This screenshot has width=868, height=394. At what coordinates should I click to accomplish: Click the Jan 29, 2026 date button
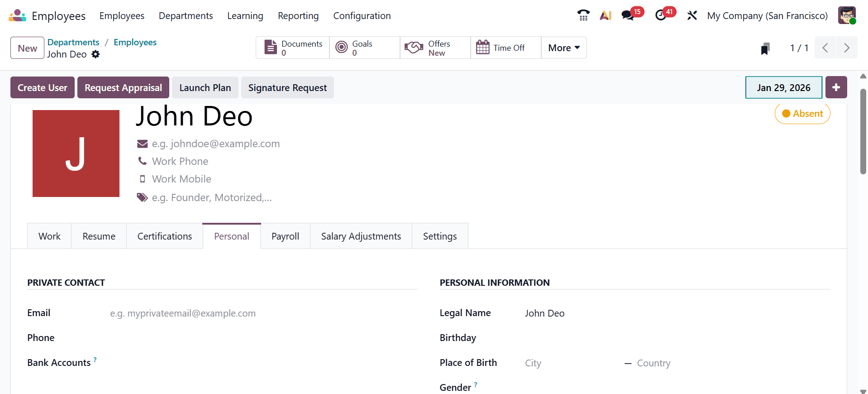pyautogui.click(x=784, y=87)
